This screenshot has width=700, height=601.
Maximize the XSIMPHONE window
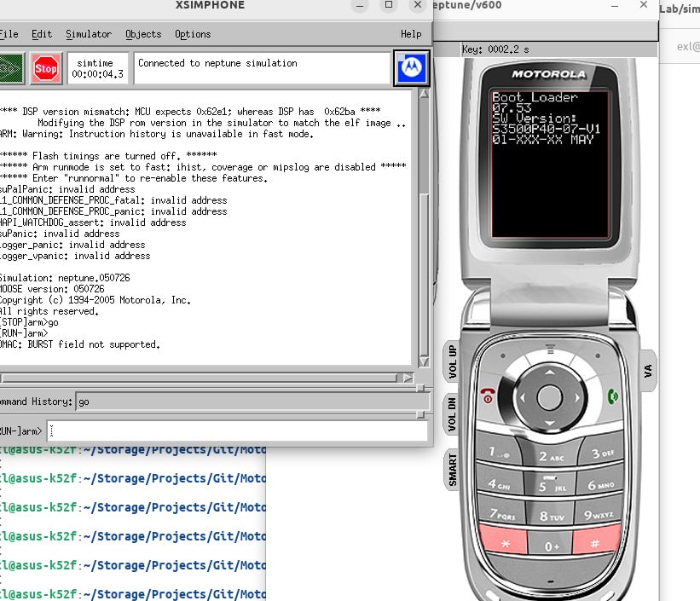[x=389, y=5]
